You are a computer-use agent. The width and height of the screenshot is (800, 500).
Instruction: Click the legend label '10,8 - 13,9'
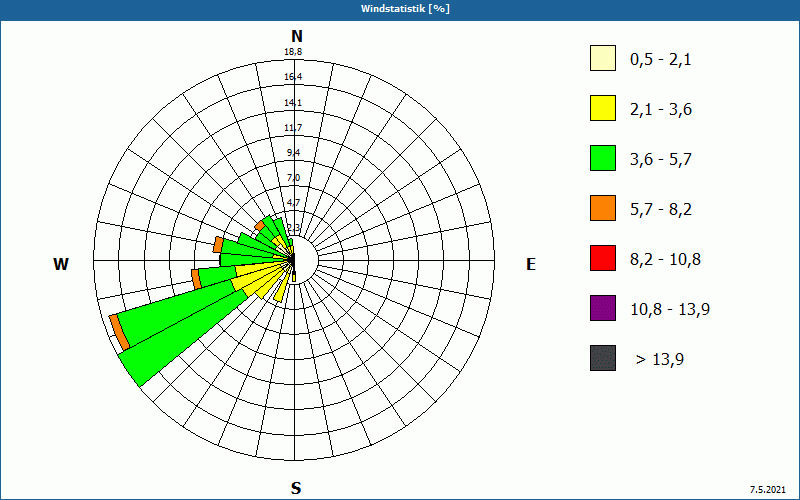point(670,310)
